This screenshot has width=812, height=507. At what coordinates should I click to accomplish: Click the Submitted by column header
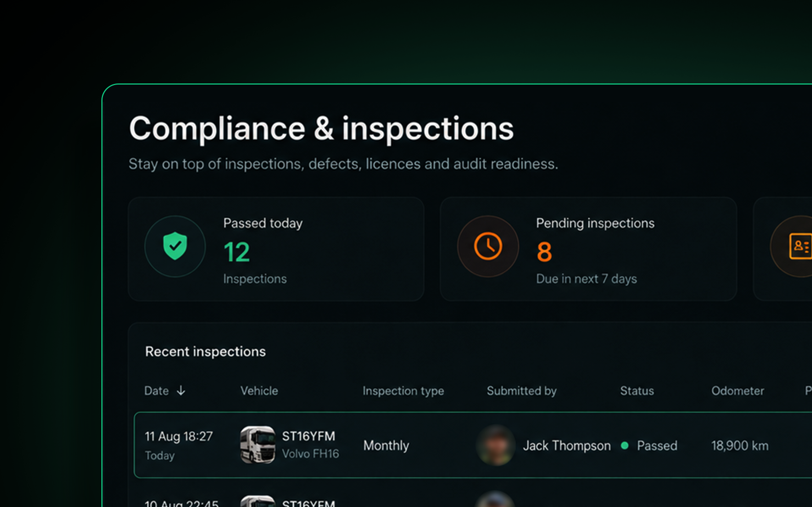pyautogui.click(x=521, y=391)
